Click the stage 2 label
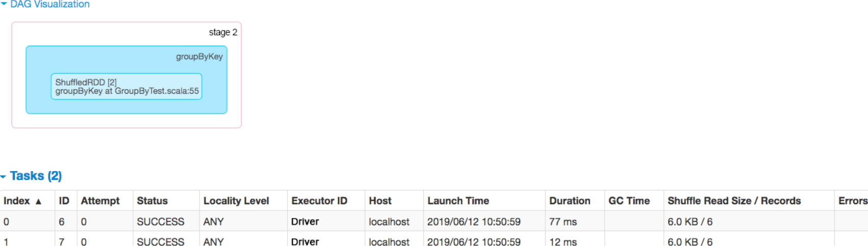The height and width of the screenshot is (246, 868). tap(223, 33)
